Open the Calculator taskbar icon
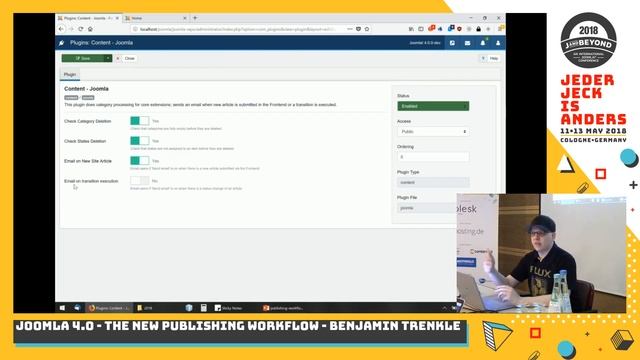This screenshot has height=360, width=640. pos(203,308)
